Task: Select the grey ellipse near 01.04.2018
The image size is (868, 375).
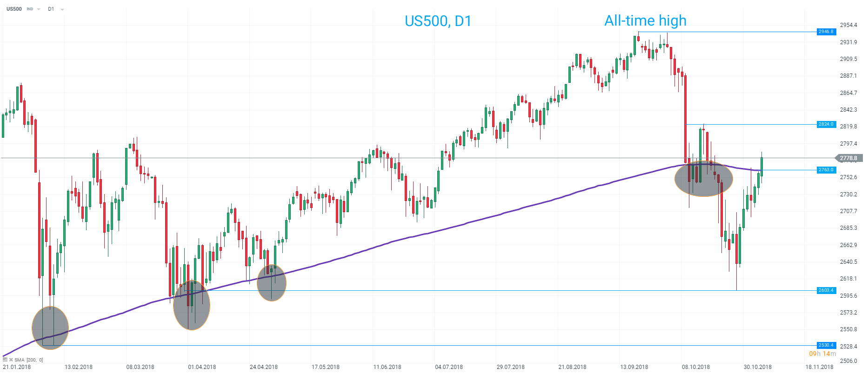Action: click(192, 305)
